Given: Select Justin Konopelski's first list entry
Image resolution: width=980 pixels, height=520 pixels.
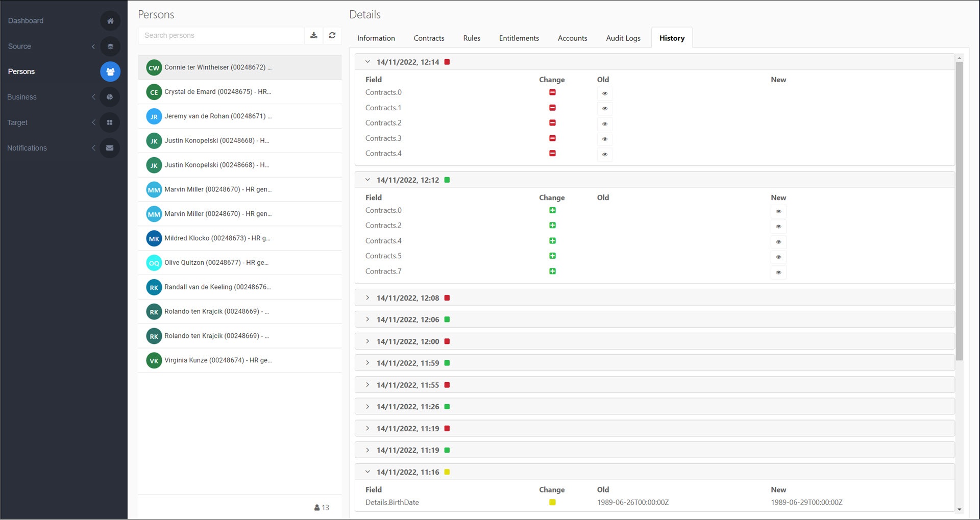Looking at the screenshot, I should [239, 141].
